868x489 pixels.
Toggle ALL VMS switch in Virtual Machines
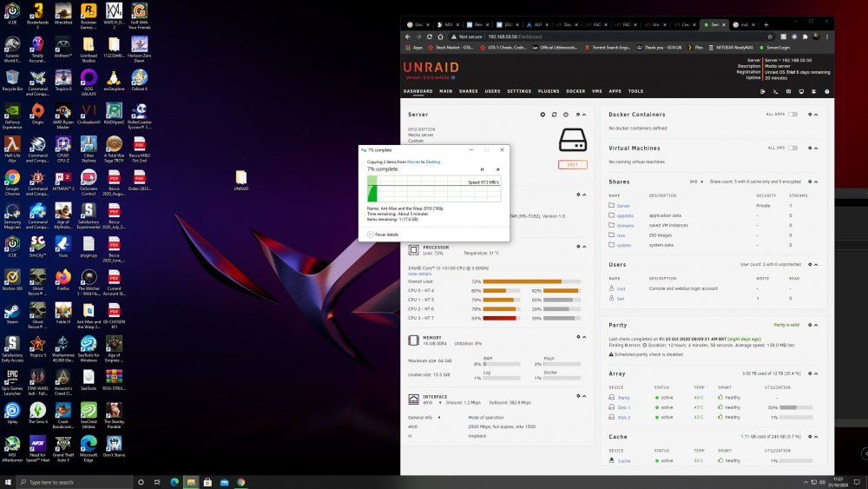792,149
